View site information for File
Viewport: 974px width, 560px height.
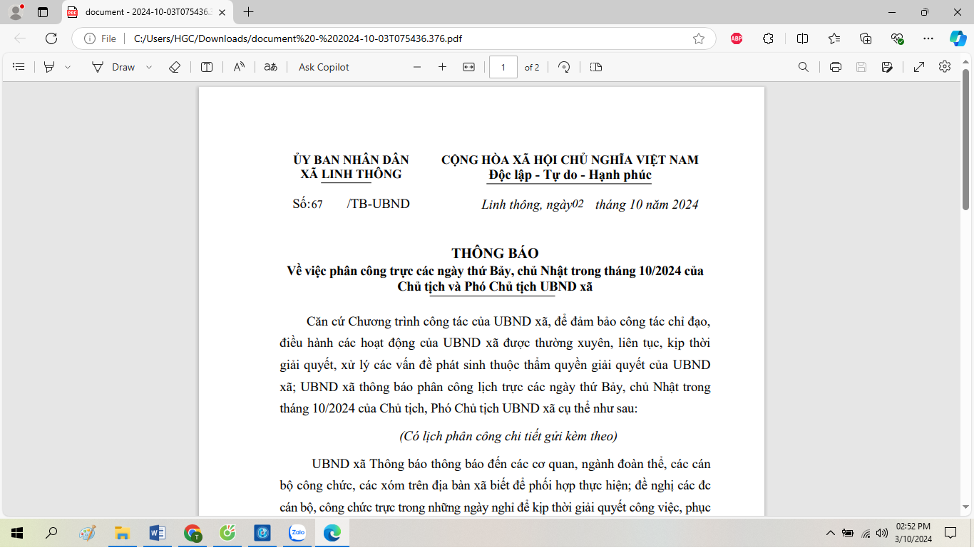(100, 38)
